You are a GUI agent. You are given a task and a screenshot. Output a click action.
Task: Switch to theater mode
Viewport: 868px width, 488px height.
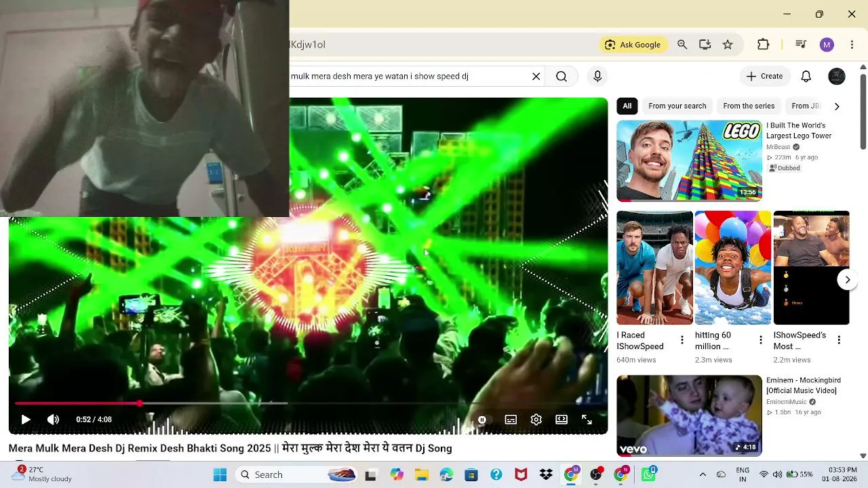pyautogui.click(x=561, y=420)
